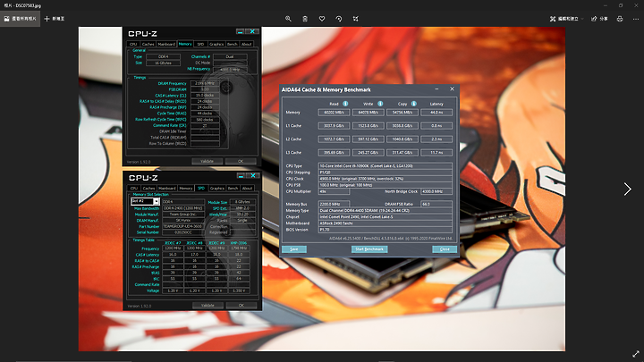The width and height of the screenshot is (644, 362).
Task: Add photo to a new album
Action: coord(55,19)
